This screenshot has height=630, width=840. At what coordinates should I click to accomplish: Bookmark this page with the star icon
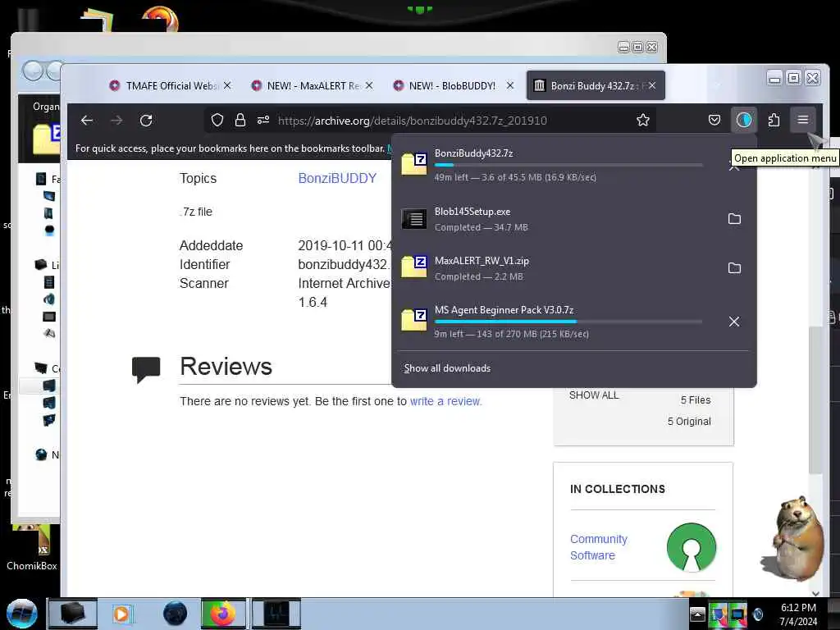point(643,121)
